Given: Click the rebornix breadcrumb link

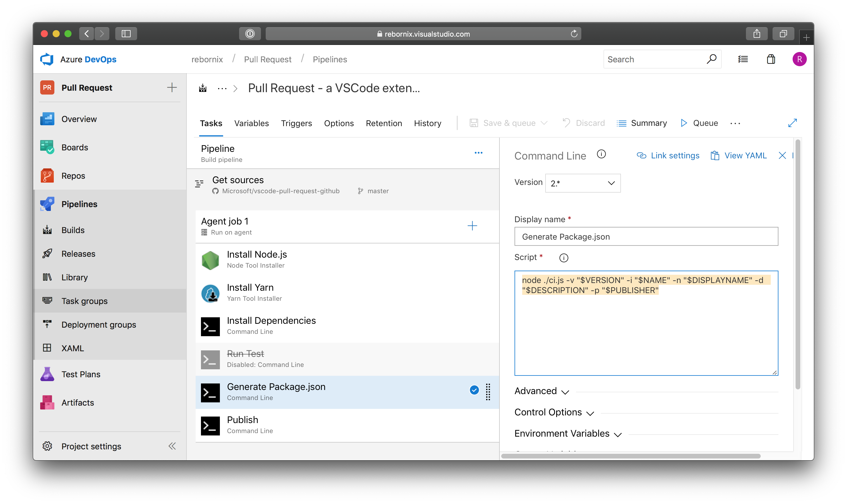Looking at the screenshot, I should (x=207, y=59).
